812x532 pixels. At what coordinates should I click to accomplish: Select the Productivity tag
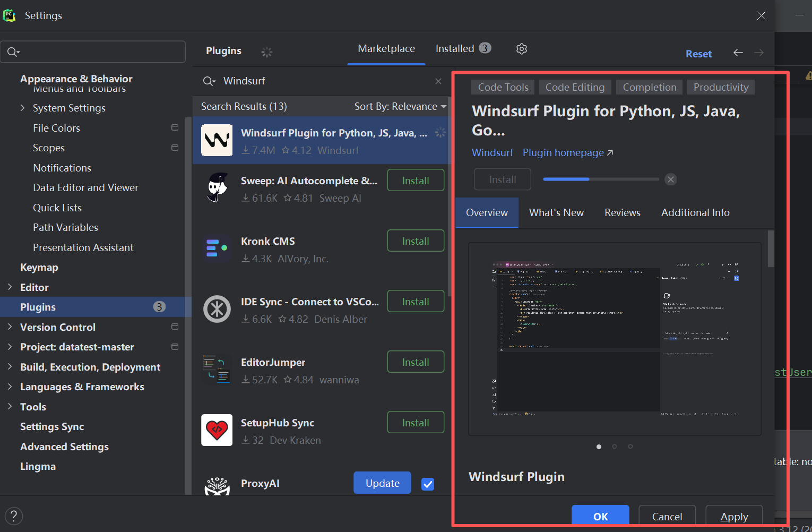coord(721,88)
